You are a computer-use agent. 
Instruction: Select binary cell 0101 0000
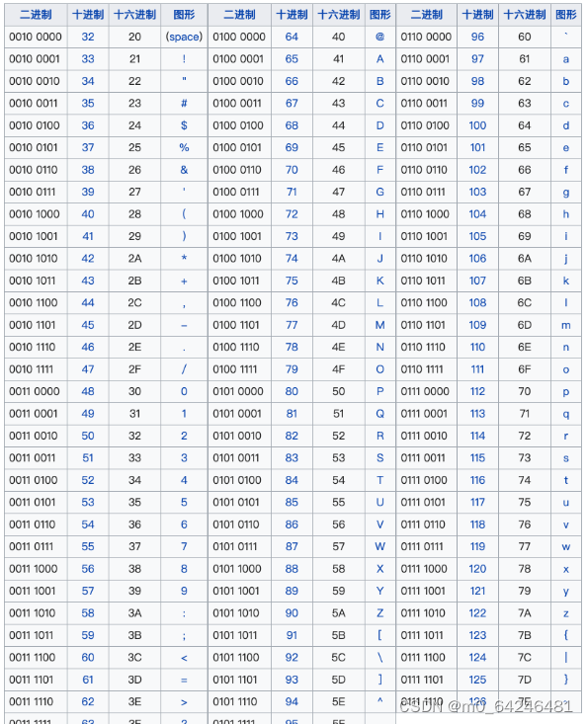(x=238, y=391)
